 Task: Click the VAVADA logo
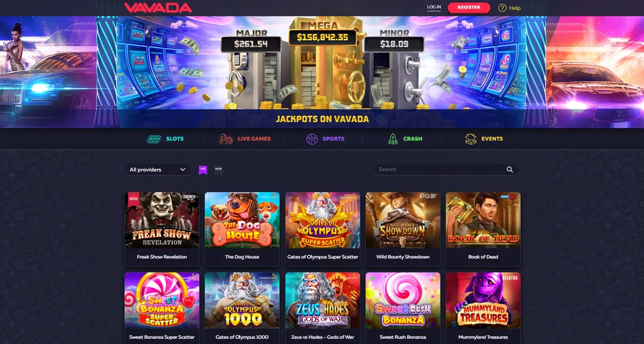coord(158,8)
